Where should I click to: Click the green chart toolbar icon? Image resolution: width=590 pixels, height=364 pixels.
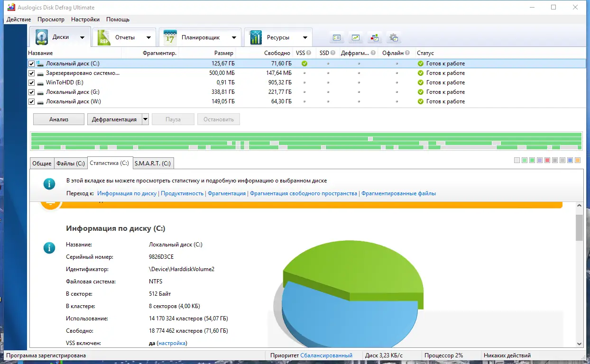pos(356,37)
